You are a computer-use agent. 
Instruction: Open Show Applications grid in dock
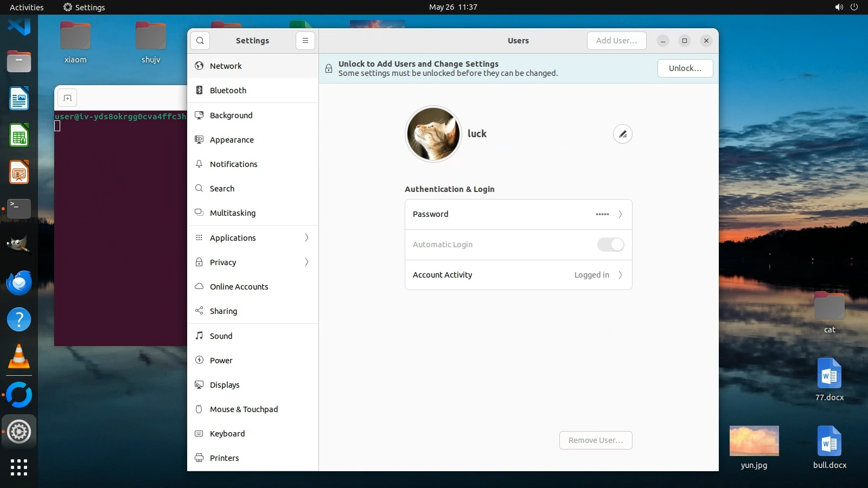point(19,467)
